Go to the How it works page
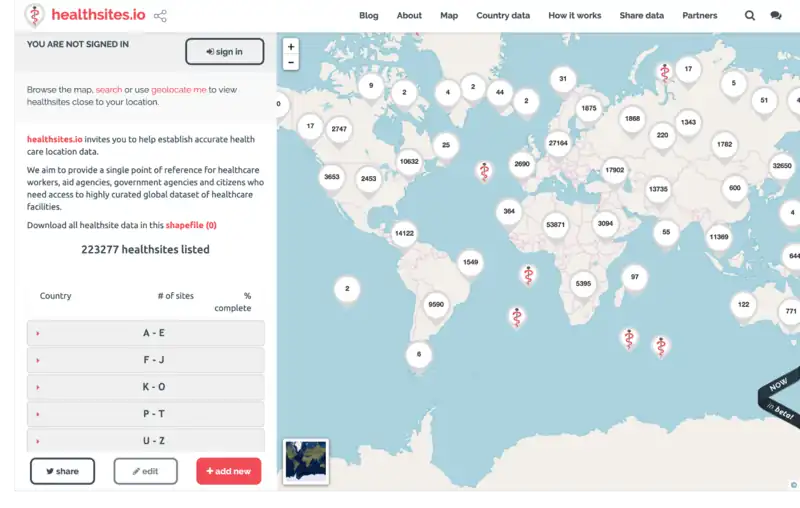 [x=575, y=16]
